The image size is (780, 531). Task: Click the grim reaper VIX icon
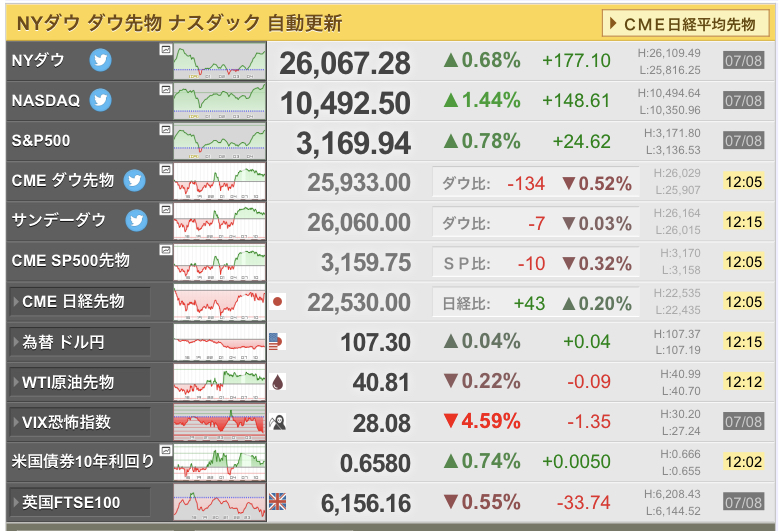point(278,422)
